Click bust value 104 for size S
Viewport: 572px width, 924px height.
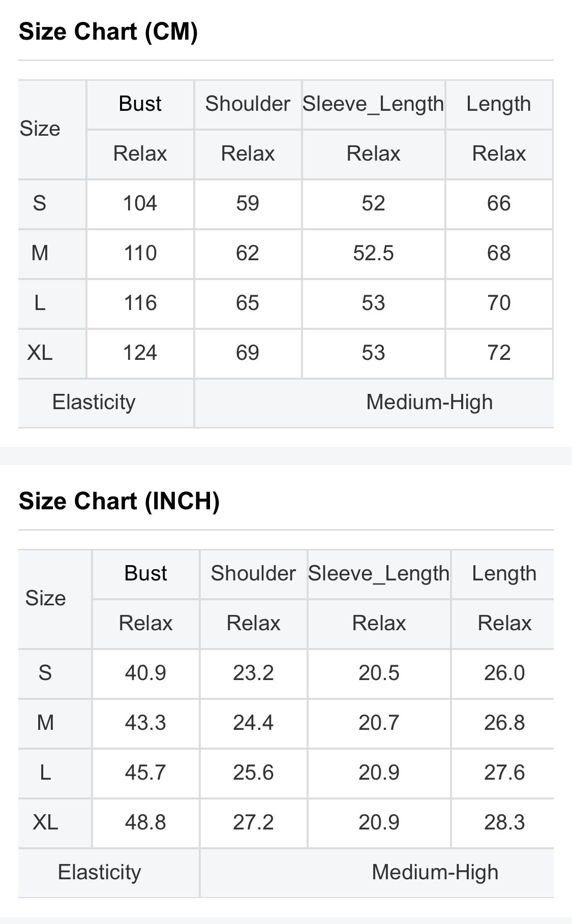point(140,204)
